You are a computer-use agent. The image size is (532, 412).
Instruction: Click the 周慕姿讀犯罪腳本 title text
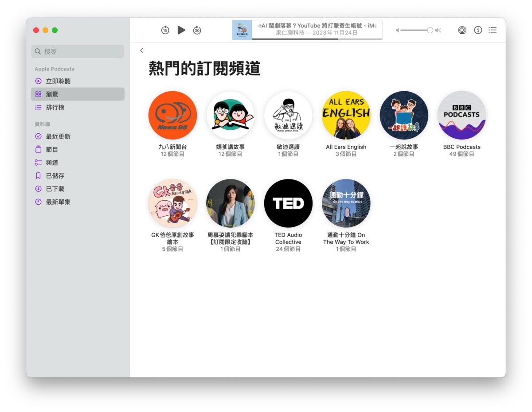pyautogui.click(x=231, y=238)
